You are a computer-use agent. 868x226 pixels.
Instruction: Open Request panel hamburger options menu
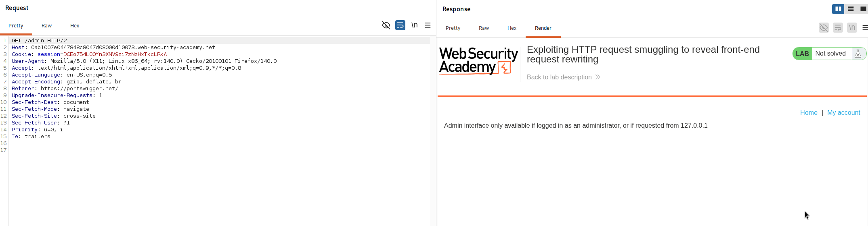click(x=428, y=25)
